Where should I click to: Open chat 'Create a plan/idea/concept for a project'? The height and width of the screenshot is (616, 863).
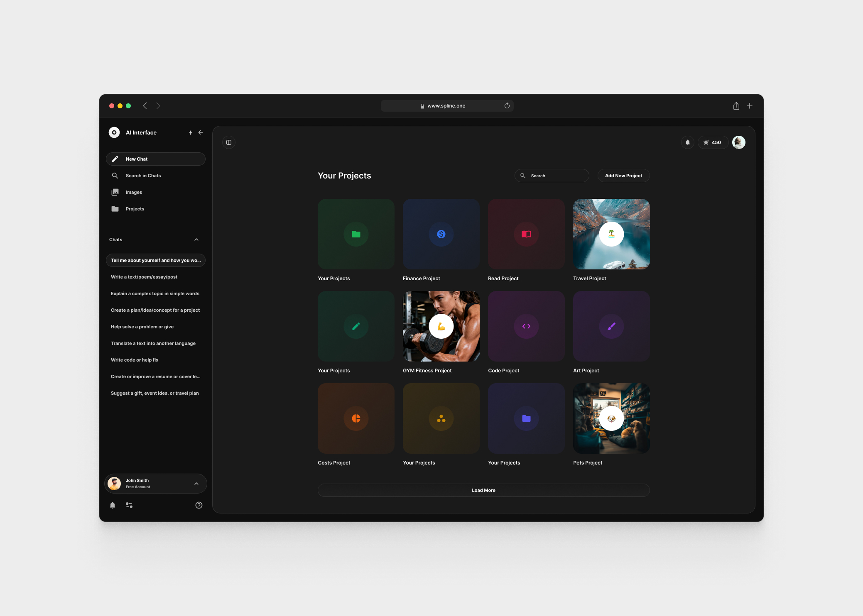tap(156, 310)
